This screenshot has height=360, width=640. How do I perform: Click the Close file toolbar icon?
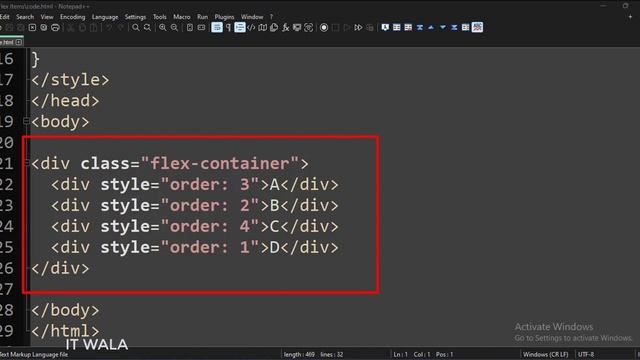coord(32,27)
